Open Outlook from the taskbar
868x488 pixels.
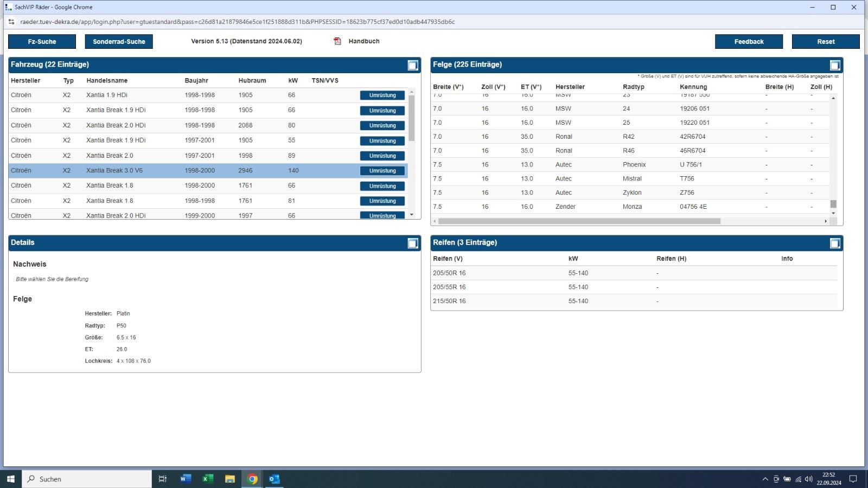275,479
